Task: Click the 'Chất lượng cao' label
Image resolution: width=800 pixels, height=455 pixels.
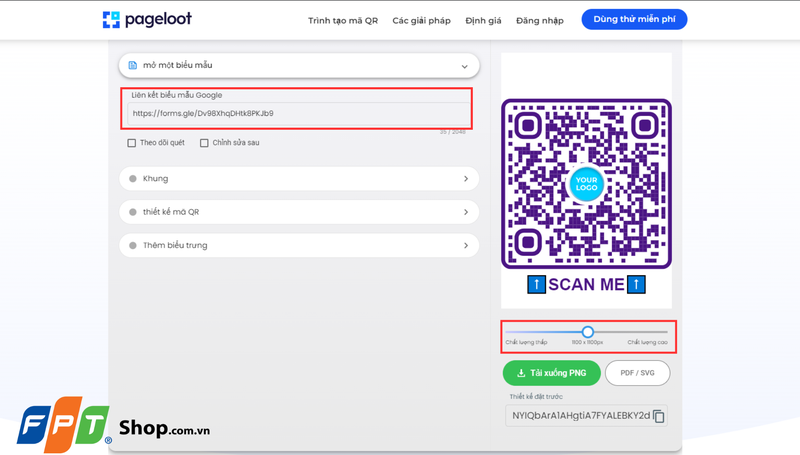Action: click(x=647, y=342)
